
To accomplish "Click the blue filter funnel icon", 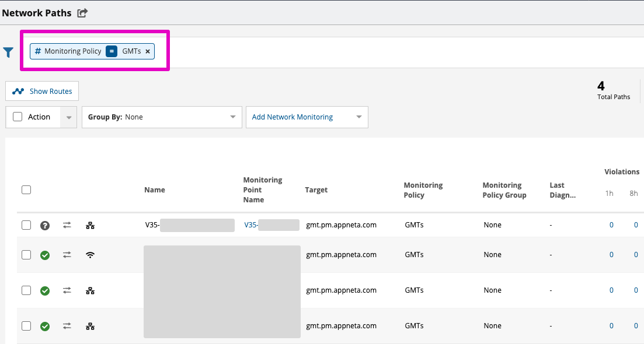I will pyautogui.click(x=8, y=52).
